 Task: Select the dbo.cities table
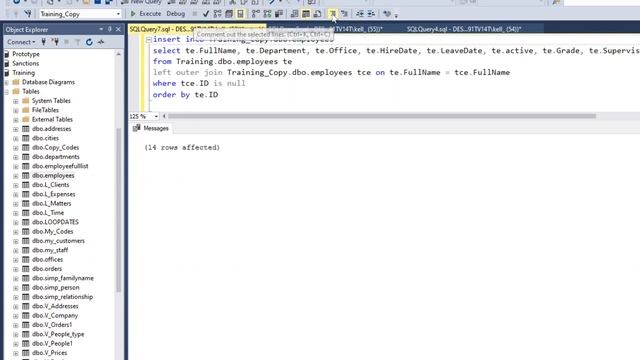pos(45,138)
